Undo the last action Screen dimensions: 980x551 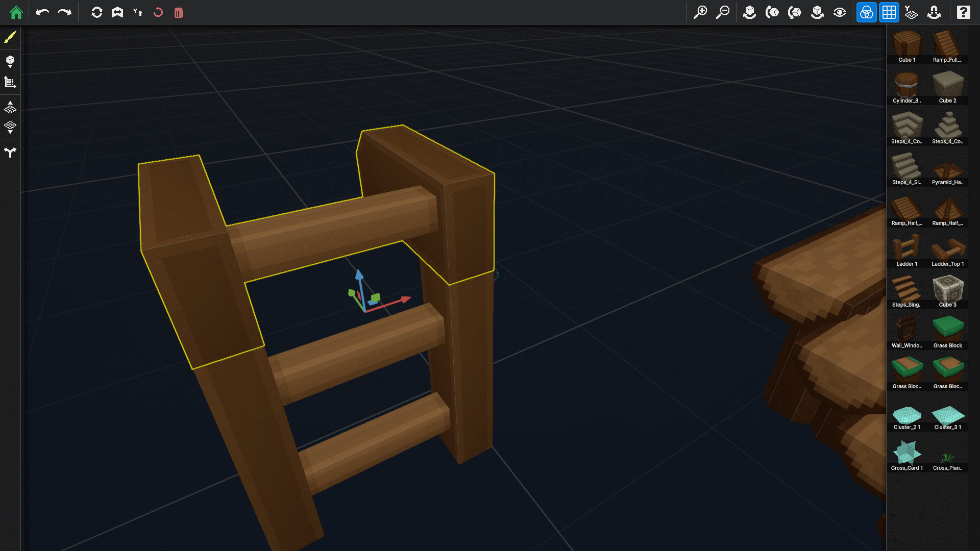click(42, 12)
